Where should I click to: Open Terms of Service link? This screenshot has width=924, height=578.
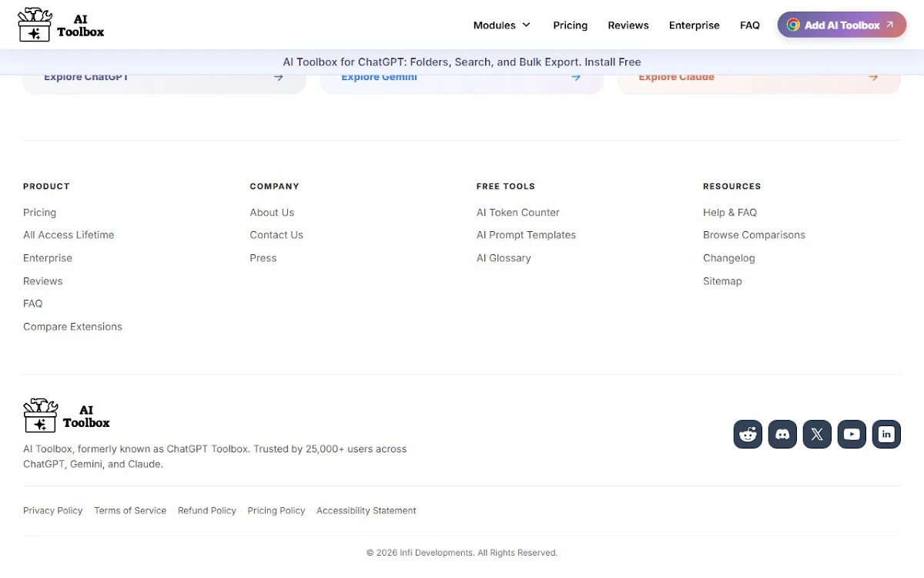coord(130,511)
